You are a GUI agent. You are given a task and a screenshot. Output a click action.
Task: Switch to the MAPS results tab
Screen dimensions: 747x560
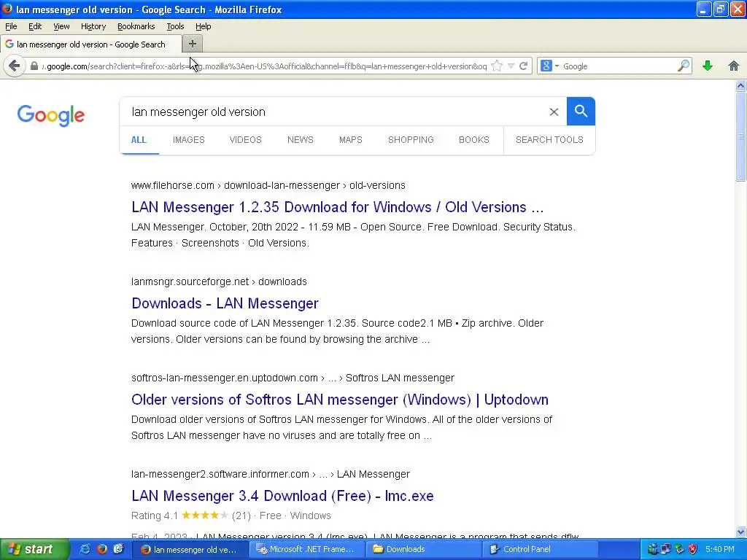click(x=351, y=140)
